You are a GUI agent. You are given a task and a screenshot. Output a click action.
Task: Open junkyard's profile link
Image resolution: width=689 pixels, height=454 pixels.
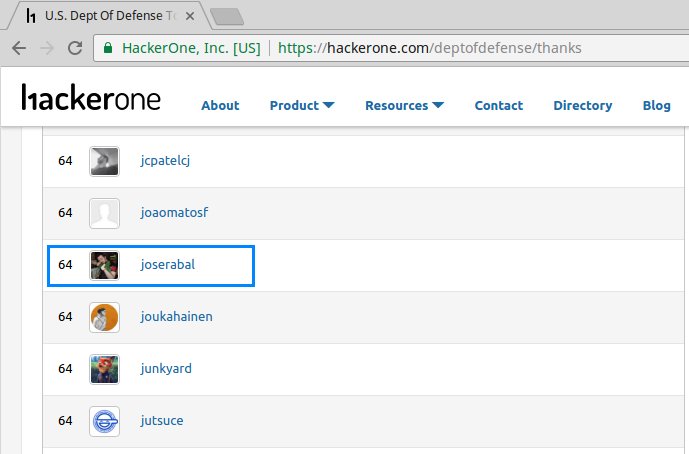click(x=166, y=369)
